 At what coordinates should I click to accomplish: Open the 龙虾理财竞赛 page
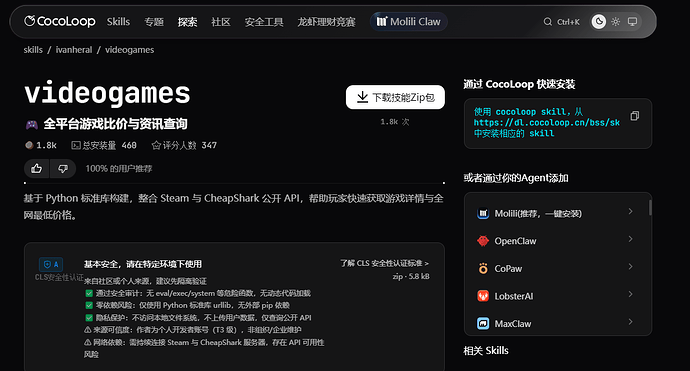(x=326, y=22)
